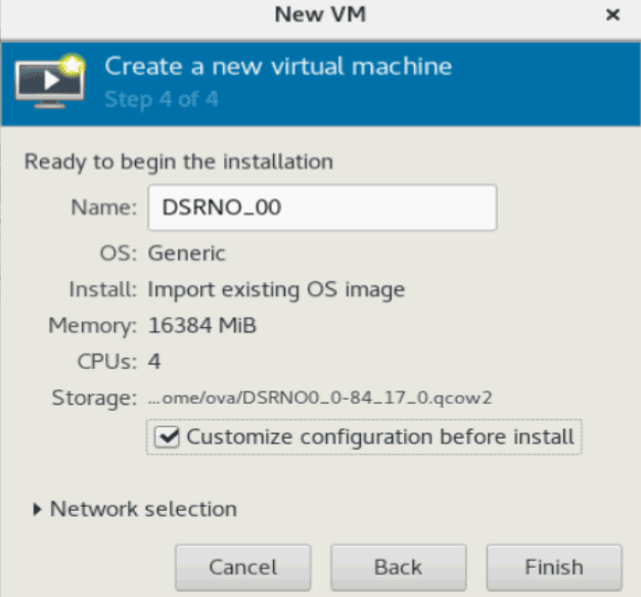
Task: Click Finish to begin installation
Action: [554, 568]
